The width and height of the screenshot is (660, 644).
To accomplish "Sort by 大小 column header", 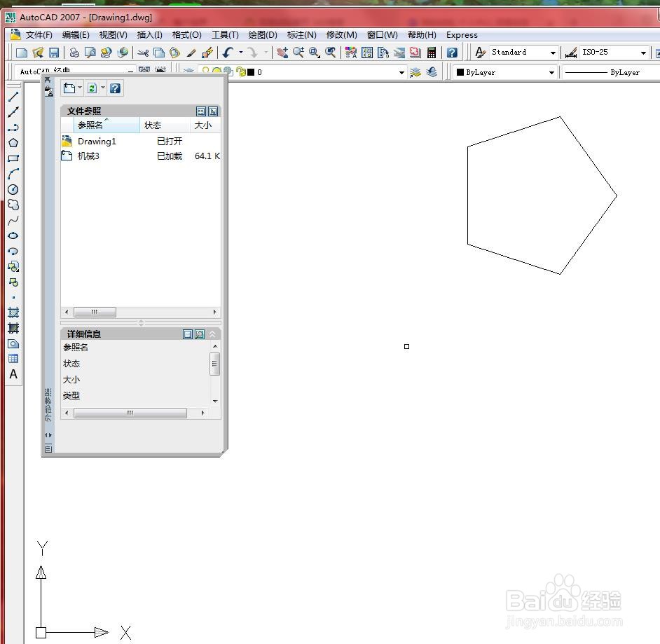I will (x=205, y=125).
